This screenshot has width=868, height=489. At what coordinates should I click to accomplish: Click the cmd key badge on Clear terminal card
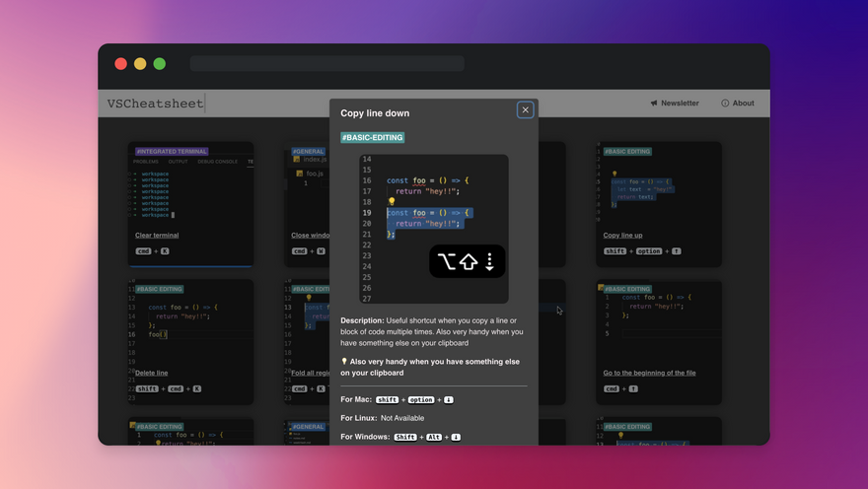(x=143, y=251)
